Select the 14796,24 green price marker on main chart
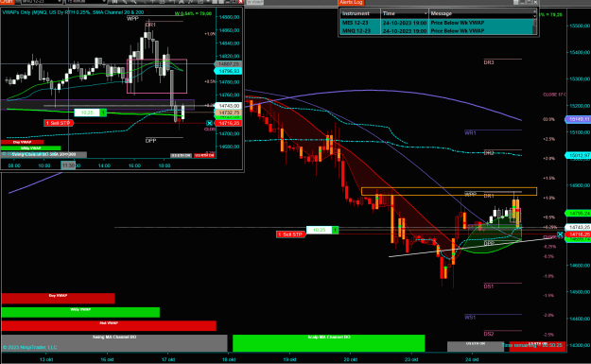591x364 pixels. [x=578, y=214]
